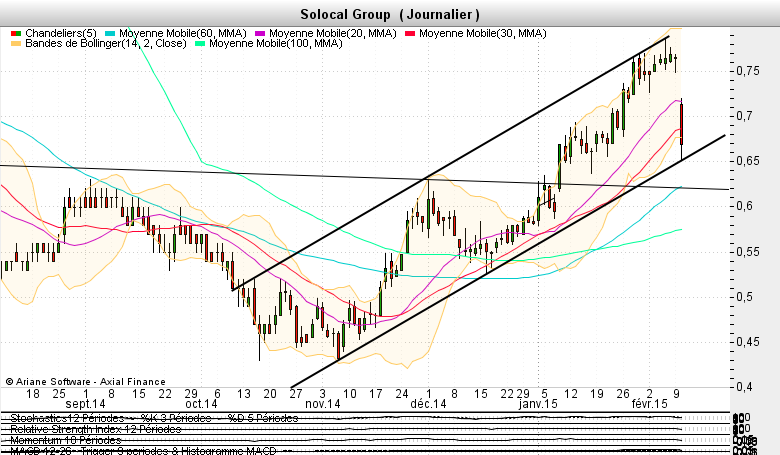Click the magenta Moyenne Mobile(20) legend swatch

point(261,33)
